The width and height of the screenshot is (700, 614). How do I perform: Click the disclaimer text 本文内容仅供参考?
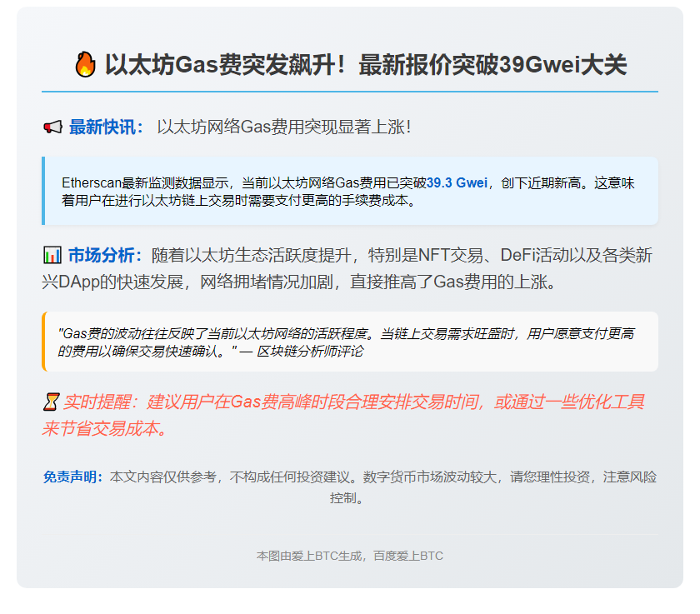click(x=163, y=477)
